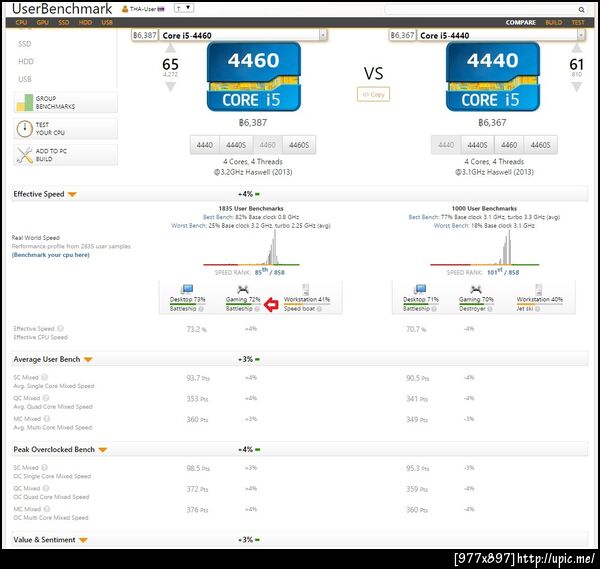
Task: Click the Core i5-4440 speed histogram
Action: pos(485,248)
